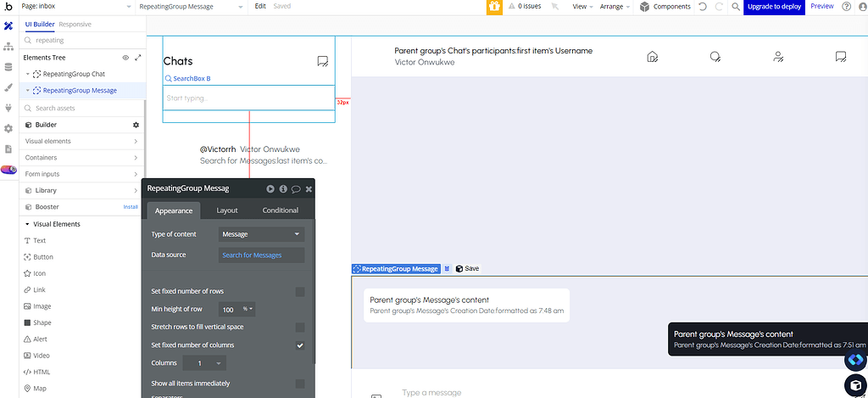
Task: Select the Link element
Action: pyautogui.click(x=35, y=290)
